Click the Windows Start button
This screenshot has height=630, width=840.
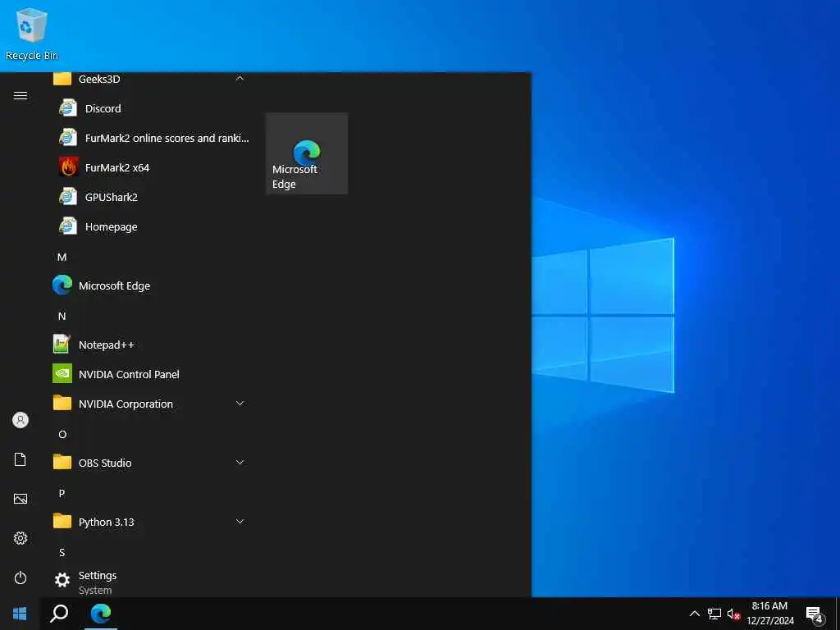[20, 614]
